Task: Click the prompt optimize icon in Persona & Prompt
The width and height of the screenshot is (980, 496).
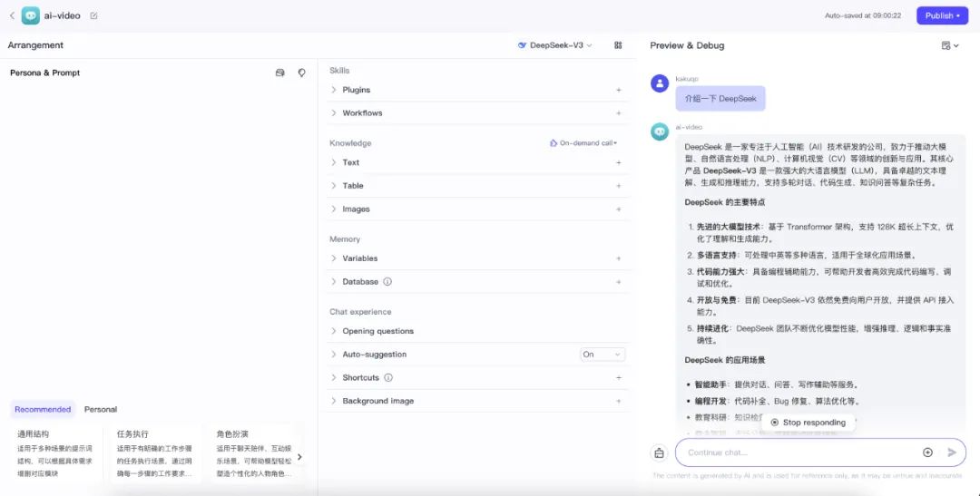Action: (302, 73)
